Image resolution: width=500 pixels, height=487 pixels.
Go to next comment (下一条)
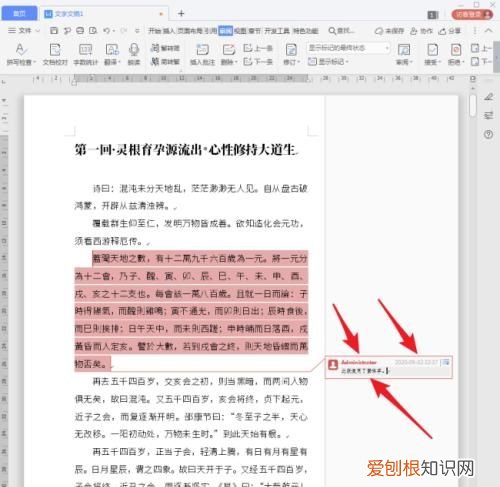[x=258, y=62]
